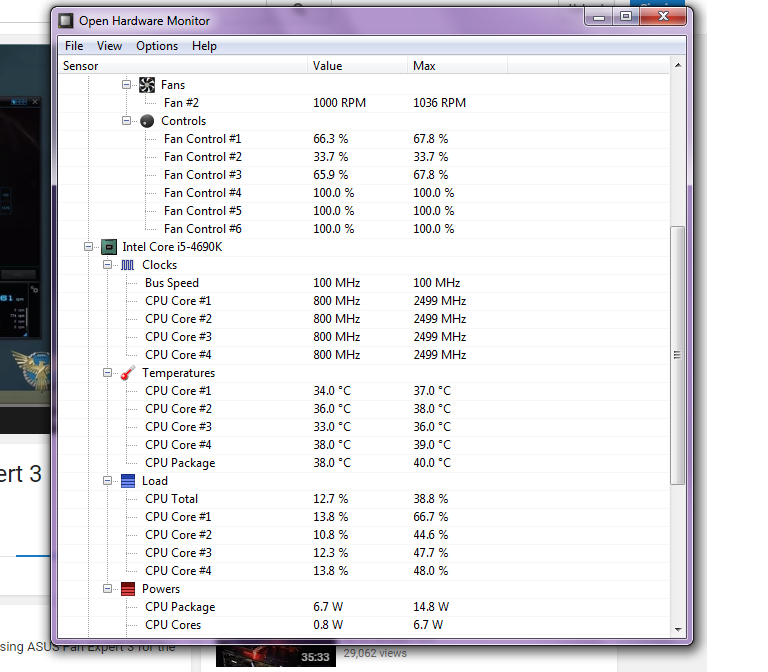Collapse the Clocks section
The height and width of the screenshot is (672, 768).
point(107,264)
